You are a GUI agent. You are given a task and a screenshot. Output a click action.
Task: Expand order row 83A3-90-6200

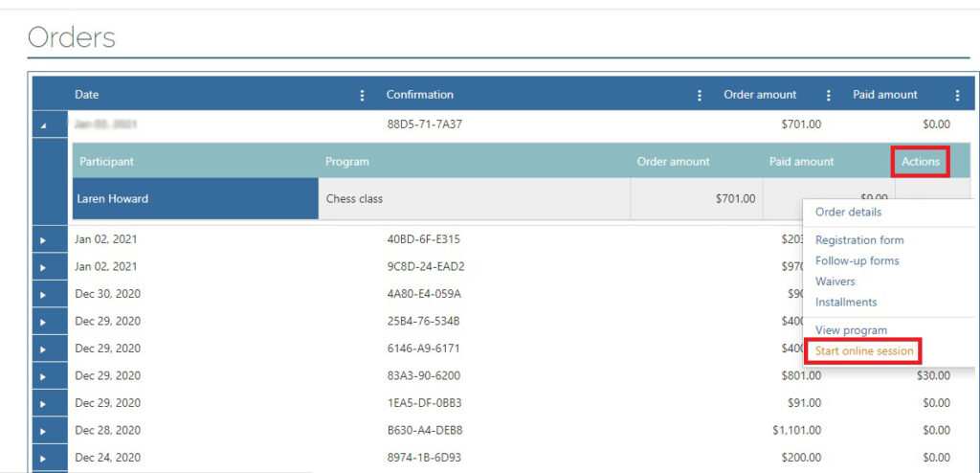click(44, 376)
